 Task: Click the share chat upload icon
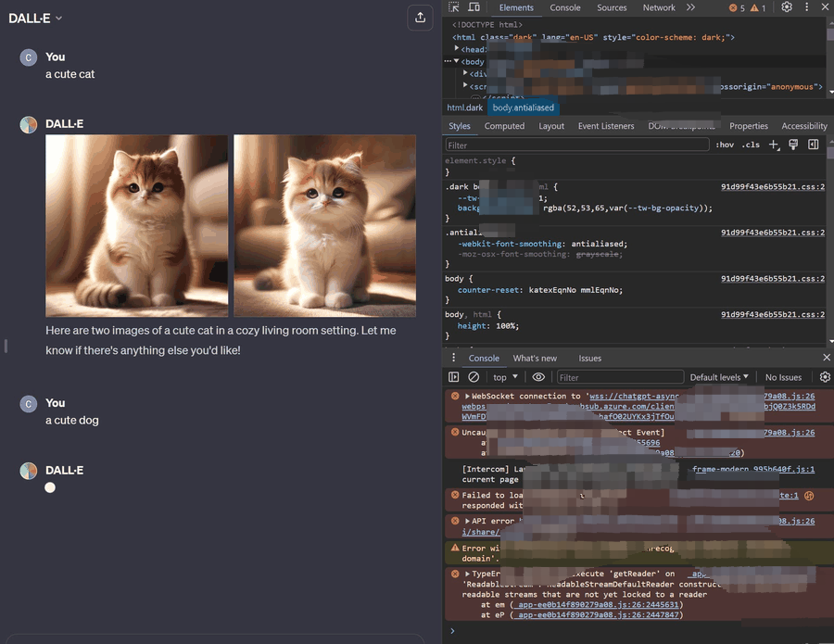[420, 18]
